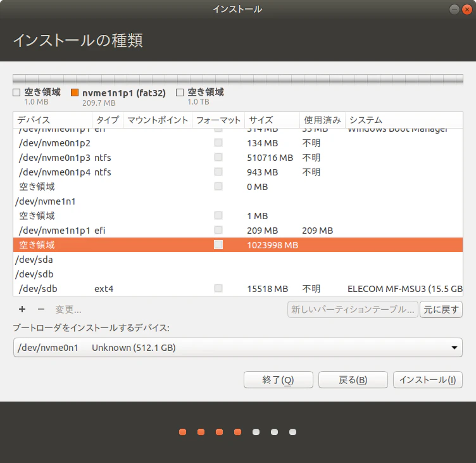Select the /dev/nvme0n1p2 row
Screen dimensions: 476x463
pyautogui.click(x=238, y=143)
